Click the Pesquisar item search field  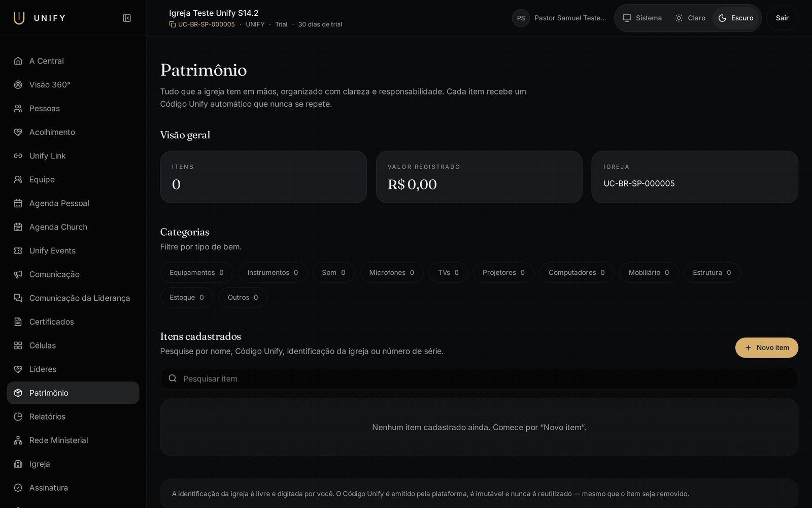click(479, 378)
